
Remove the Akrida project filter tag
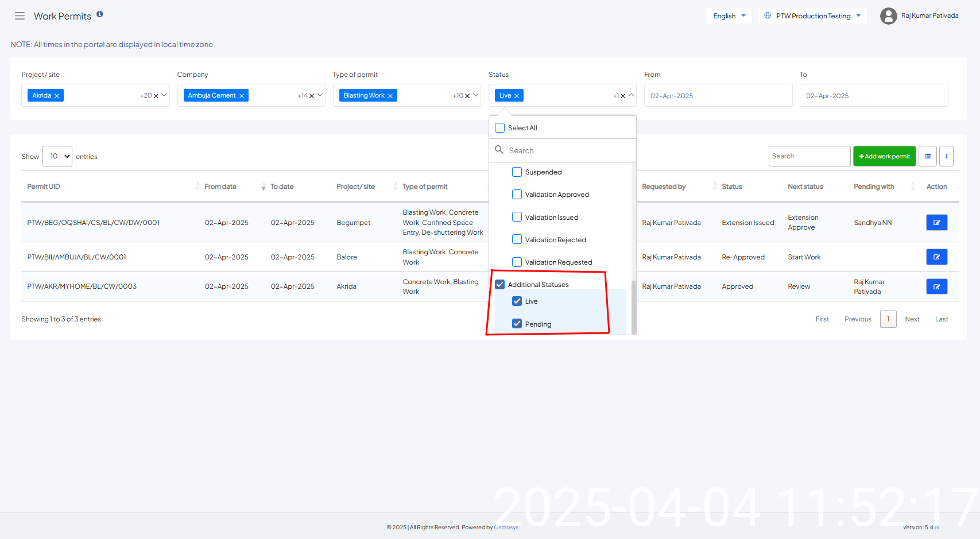[x=57, y=96]
